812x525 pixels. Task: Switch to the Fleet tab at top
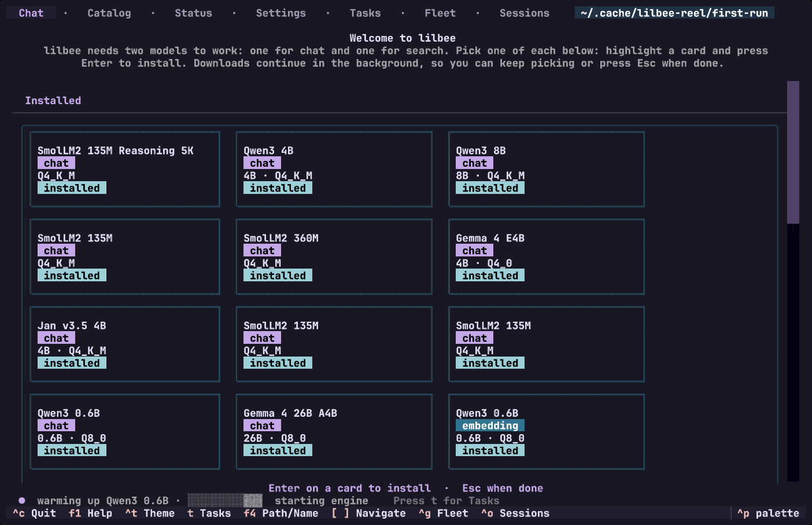coord(440,13)
